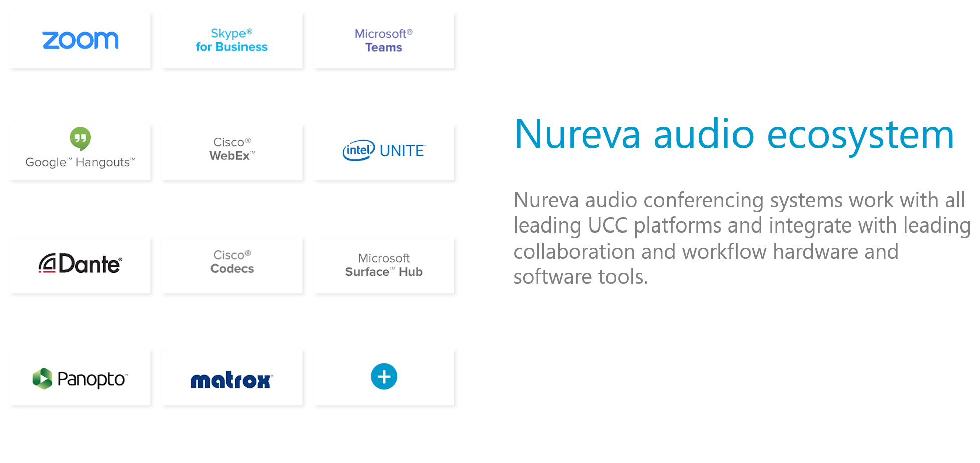Expand more integrations with the plus icon
This screenshot has width=980, height=463.
[384, 377]
